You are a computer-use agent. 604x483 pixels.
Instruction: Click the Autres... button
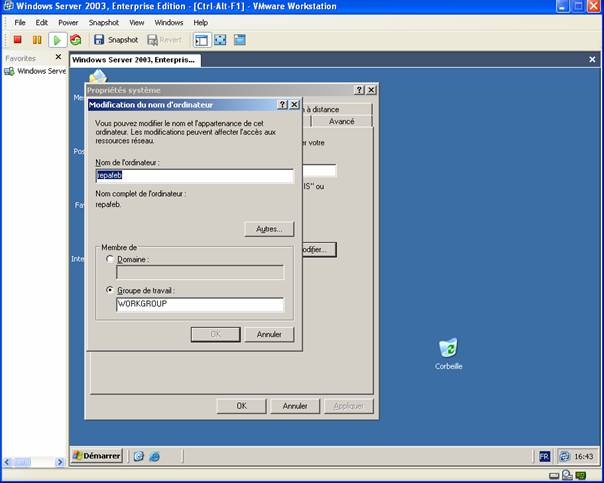pos(269,229)
